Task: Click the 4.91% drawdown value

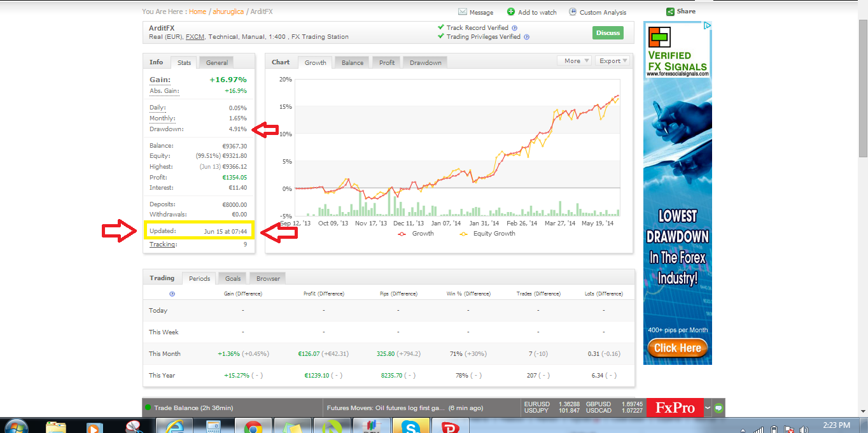Action: click(238, 129)
